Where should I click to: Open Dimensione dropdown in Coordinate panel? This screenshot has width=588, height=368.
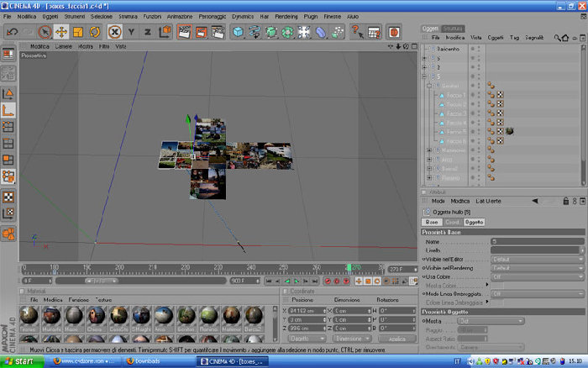(352, 339)
